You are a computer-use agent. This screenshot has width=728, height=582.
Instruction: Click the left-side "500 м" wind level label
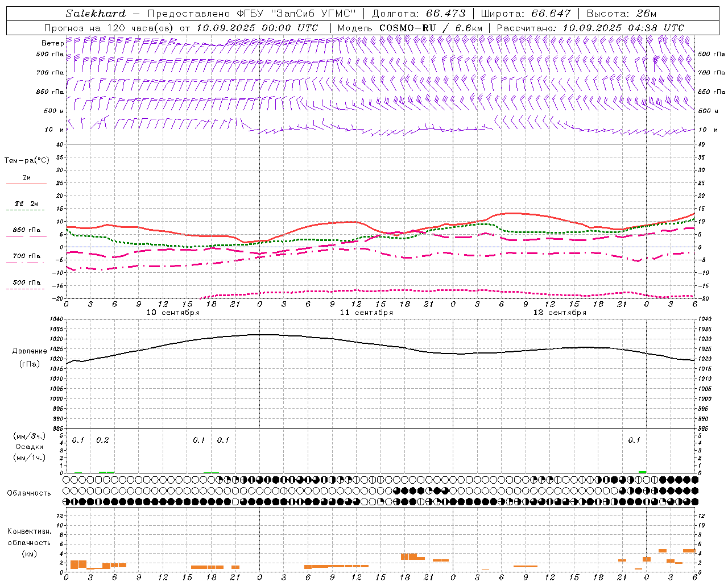(53, 111)
